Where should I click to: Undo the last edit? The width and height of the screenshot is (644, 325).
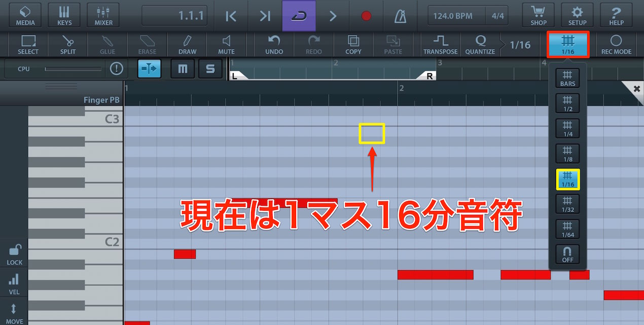coord(274,45)
